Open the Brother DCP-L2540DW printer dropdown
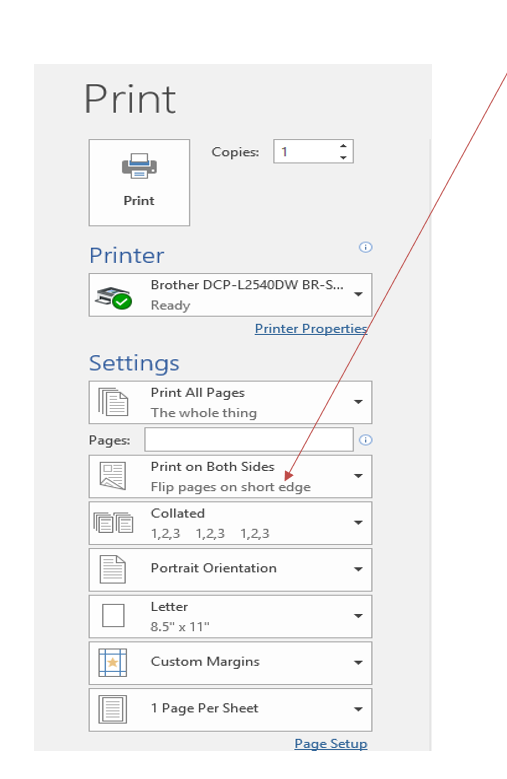 click(230, 295)
